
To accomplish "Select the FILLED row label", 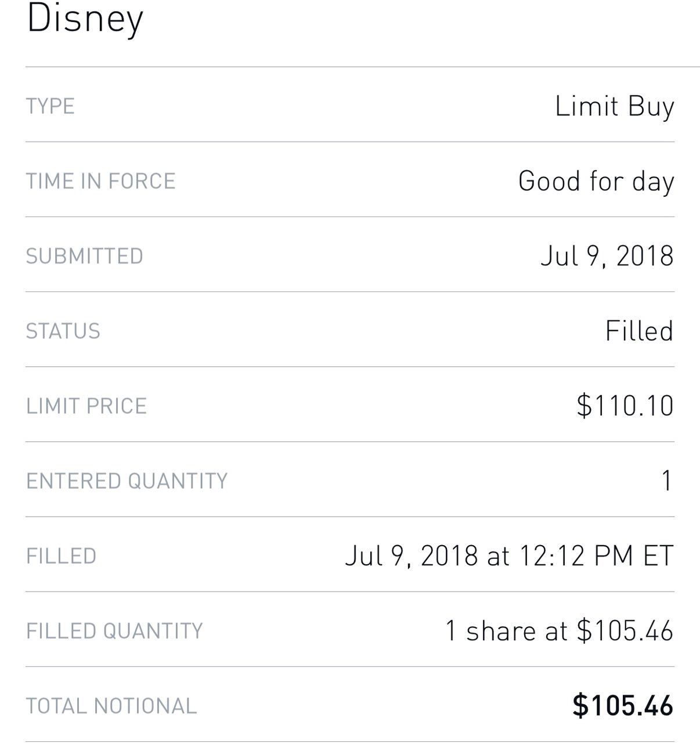I will click(x=61, y=556).
